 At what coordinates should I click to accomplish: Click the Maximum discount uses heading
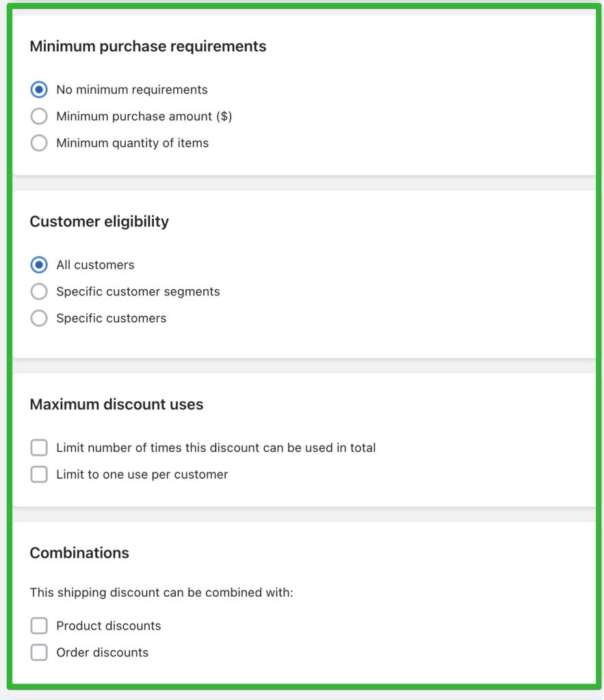(116, 405)
